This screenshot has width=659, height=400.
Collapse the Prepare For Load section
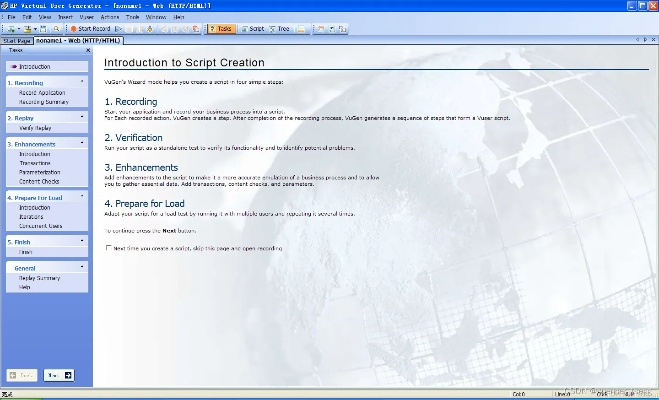click(x=82, y=198)
